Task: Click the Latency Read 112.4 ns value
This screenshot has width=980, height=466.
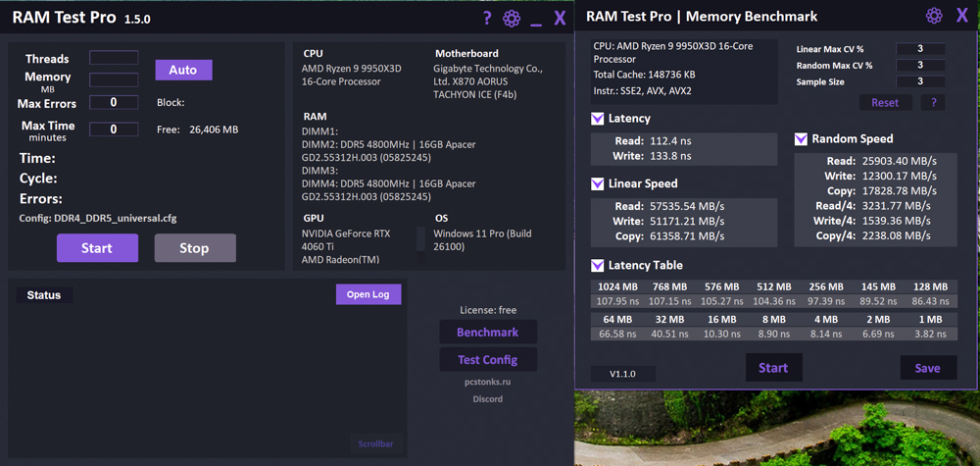Action: point(670,140)
